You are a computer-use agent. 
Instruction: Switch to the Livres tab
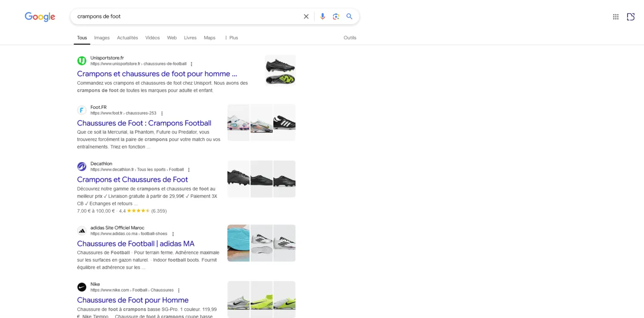(190, 38)
